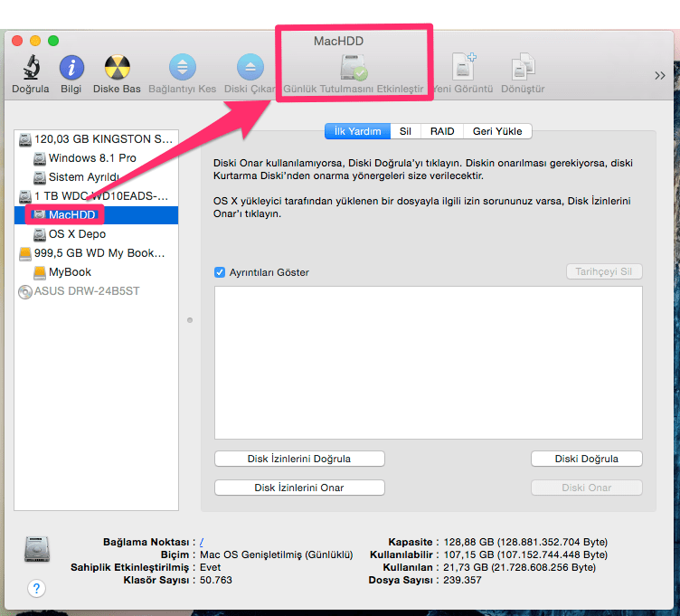The height and width of the screenshot is (616, 680).
Task: Click Disk İzinlerini Doğrula button
Action: pyautogui.click(x=299, y=459)
